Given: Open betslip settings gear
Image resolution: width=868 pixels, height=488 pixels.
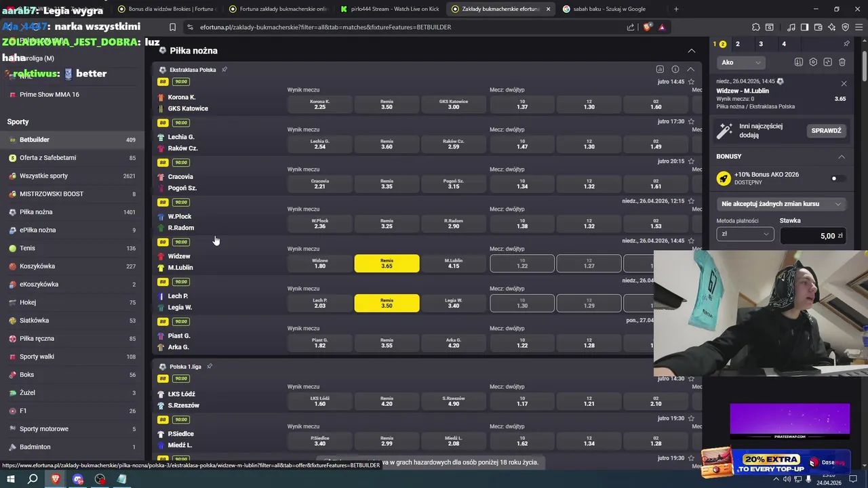Looking at the screenshot, I should coord(813,62).
